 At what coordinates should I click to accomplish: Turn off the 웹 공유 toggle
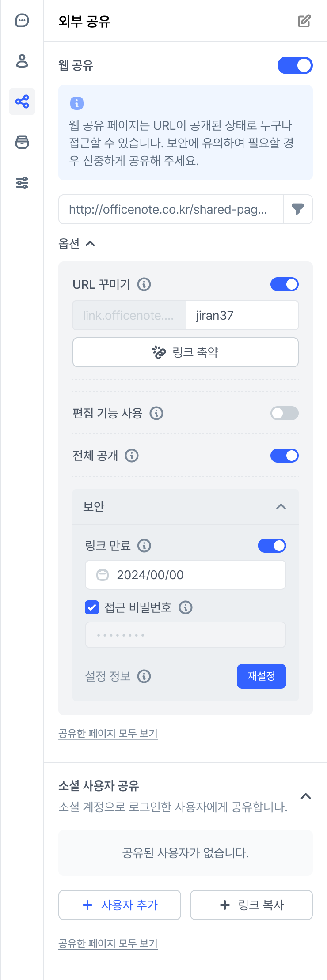pos(295,65)
